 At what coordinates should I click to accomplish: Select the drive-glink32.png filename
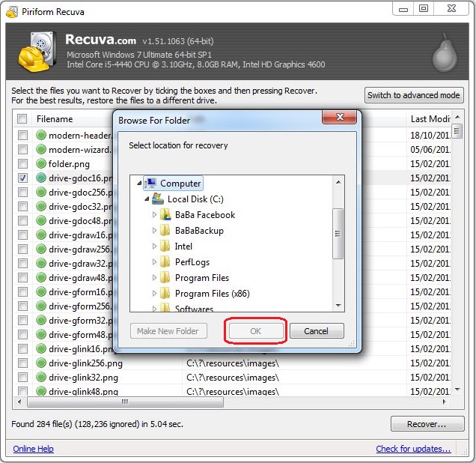pyautogui.click(x=83, y=378)
